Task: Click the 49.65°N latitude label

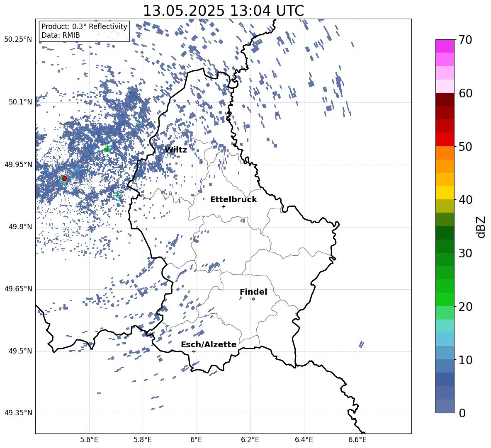Action: point(18,289)
